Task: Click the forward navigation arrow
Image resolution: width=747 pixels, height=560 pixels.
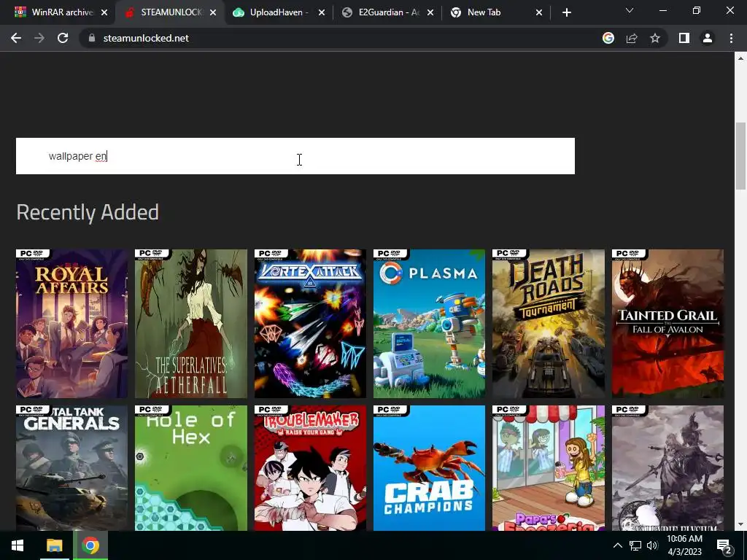Action: pyautogui.click(x=39, y=38)
